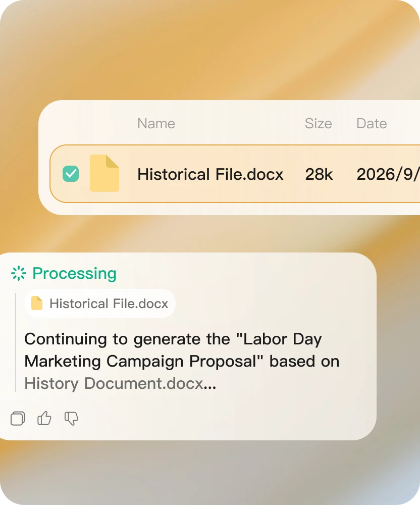Like the response with thumbs up
The image size is (420, 505).
coord(44,418)
